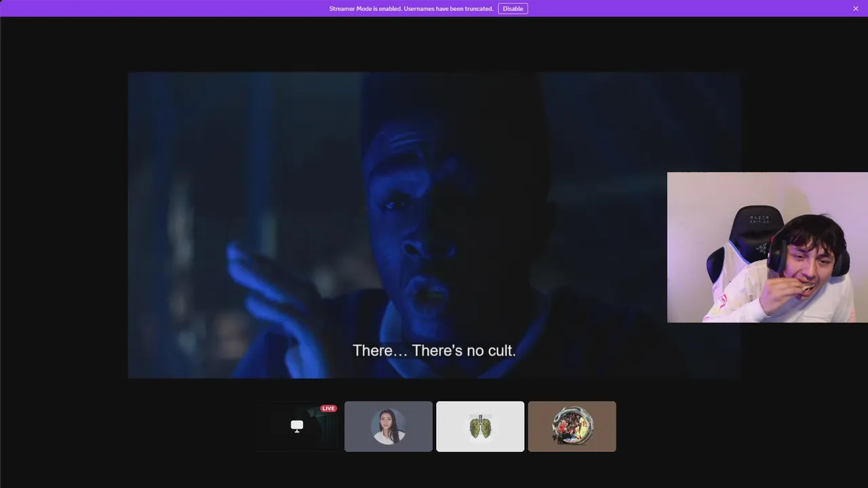Dismiss the Streamer Mode notification banner
The image size is (868, 488).
click(x=856, y=9)
